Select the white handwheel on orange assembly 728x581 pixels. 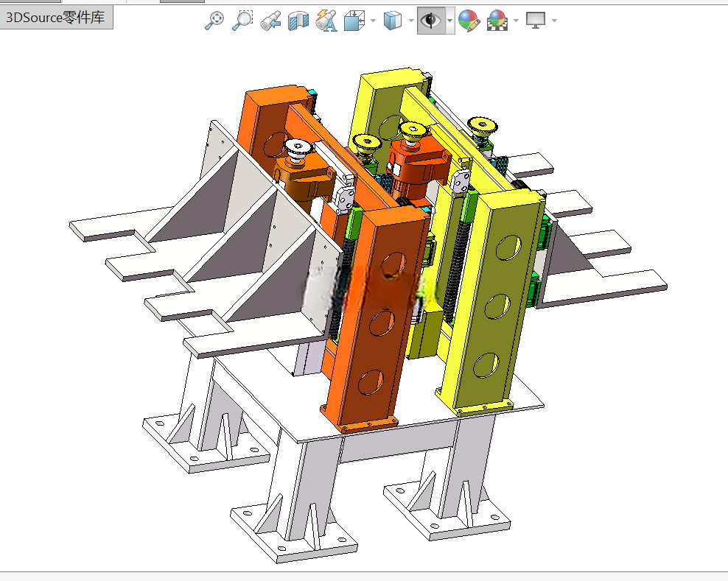tap(297, 149)
